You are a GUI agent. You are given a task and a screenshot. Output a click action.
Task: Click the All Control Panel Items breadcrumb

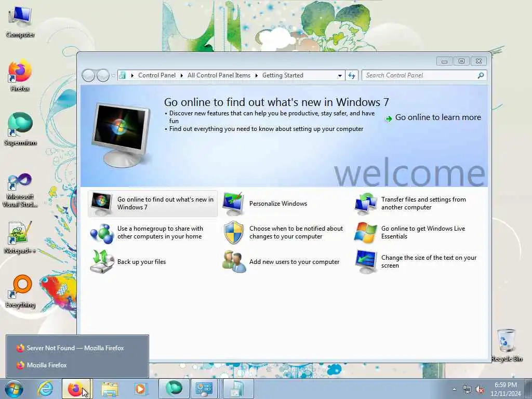(219, 75)
